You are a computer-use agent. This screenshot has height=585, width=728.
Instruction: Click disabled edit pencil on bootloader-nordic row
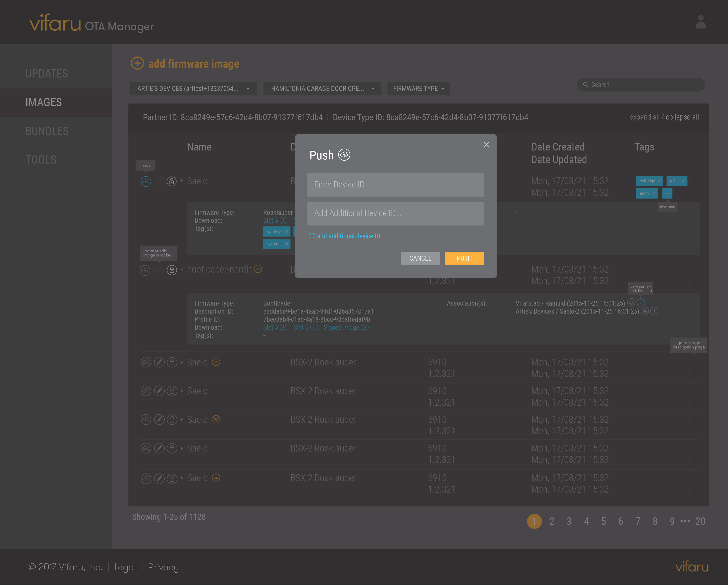pos(158,270)
